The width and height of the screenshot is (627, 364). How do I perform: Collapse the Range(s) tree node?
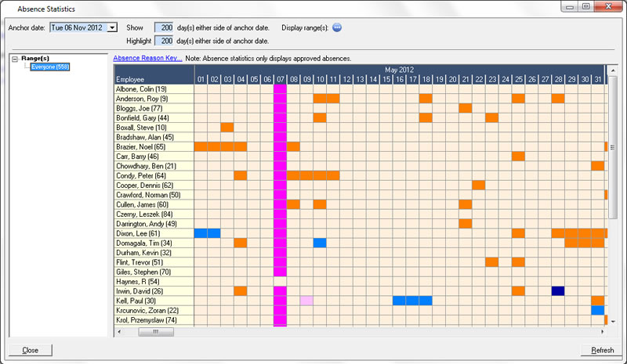point(16,59)
